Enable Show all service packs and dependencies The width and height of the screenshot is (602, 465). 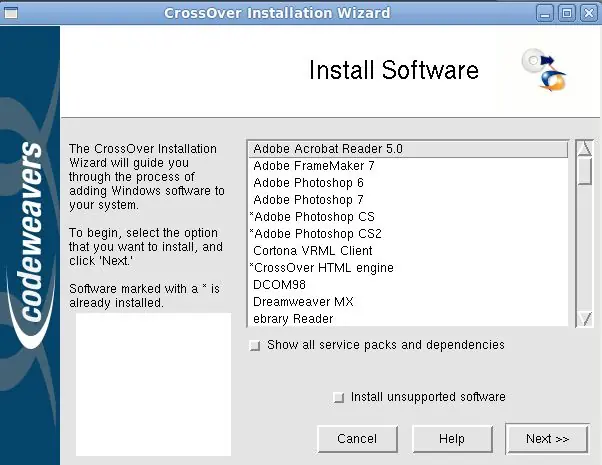click(255, 346)
